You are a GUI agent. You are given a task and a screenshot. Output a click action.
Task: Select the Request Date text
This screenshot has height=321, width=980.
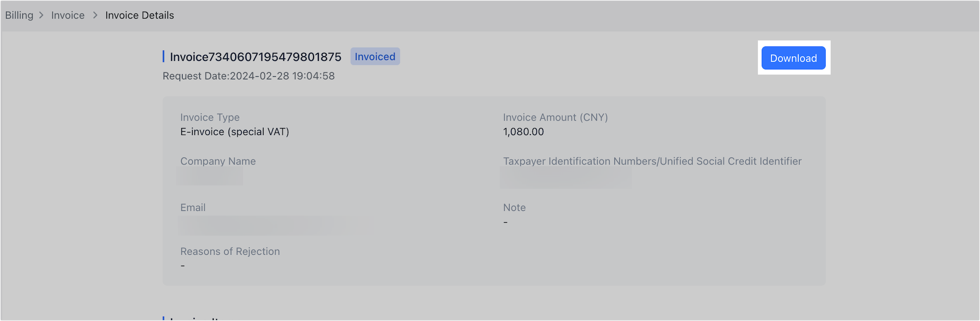(248, 76)
